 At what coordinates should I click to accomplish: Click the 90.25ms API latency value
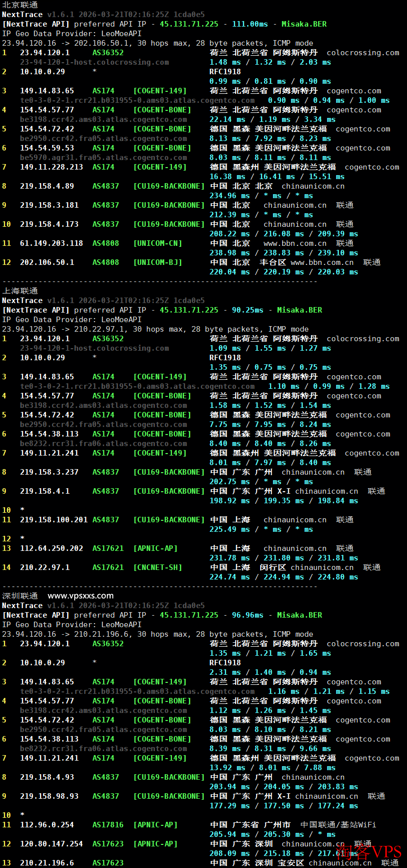tap(247, 310)
